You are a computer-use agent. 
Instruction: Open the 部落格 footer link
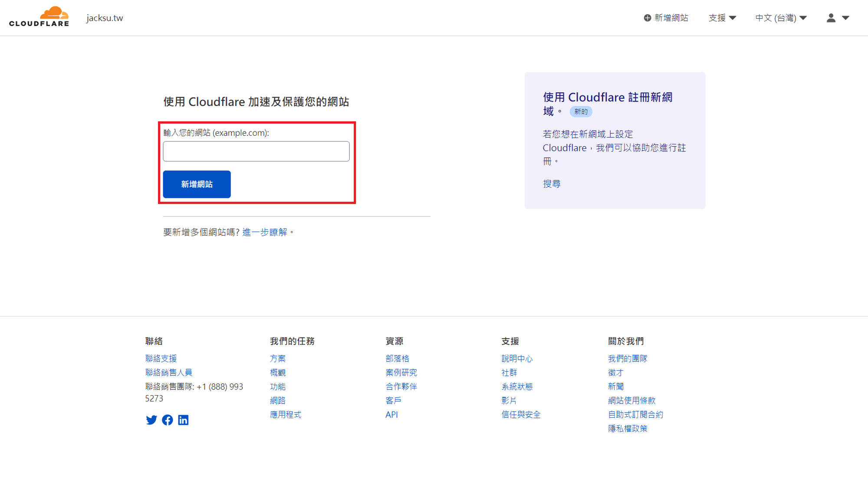click(398, 359)
